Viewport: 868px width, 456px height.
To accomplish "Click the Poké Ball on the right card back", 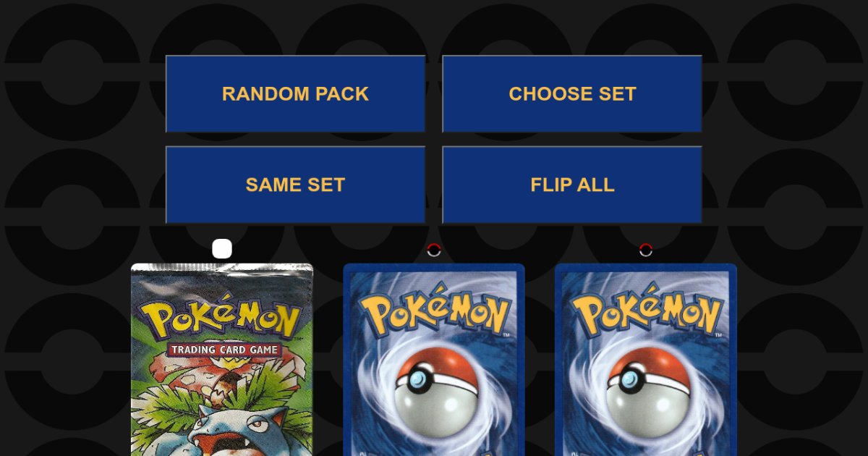I will [x=647, y=392].
